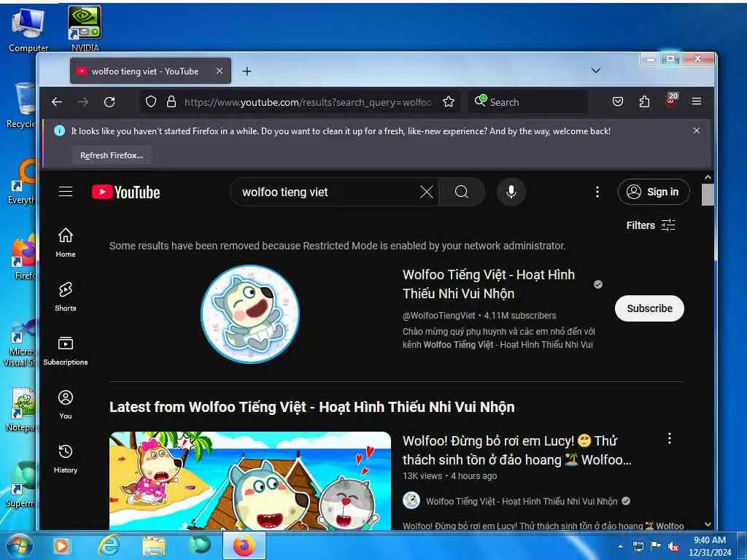Toggle the YouTube guide hamburger menu
This screenshot has width=747, height=560.
tap(65, 192)
